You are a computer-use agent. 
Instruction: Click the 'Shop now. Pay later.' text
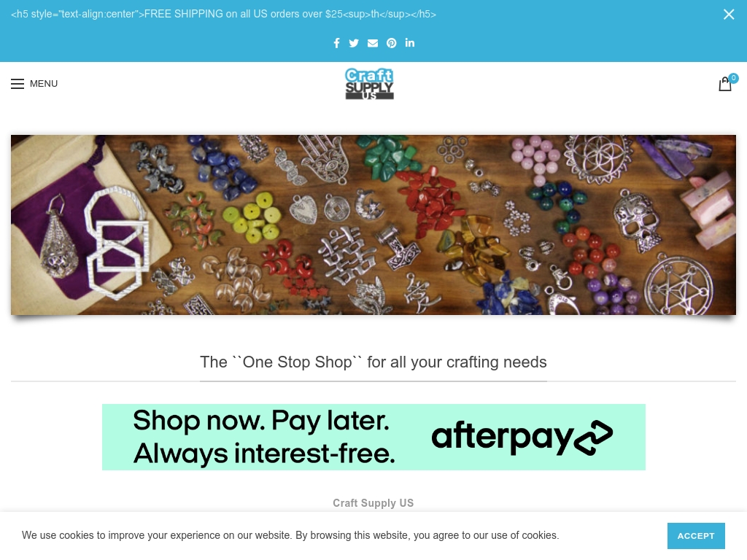[261, 421]
